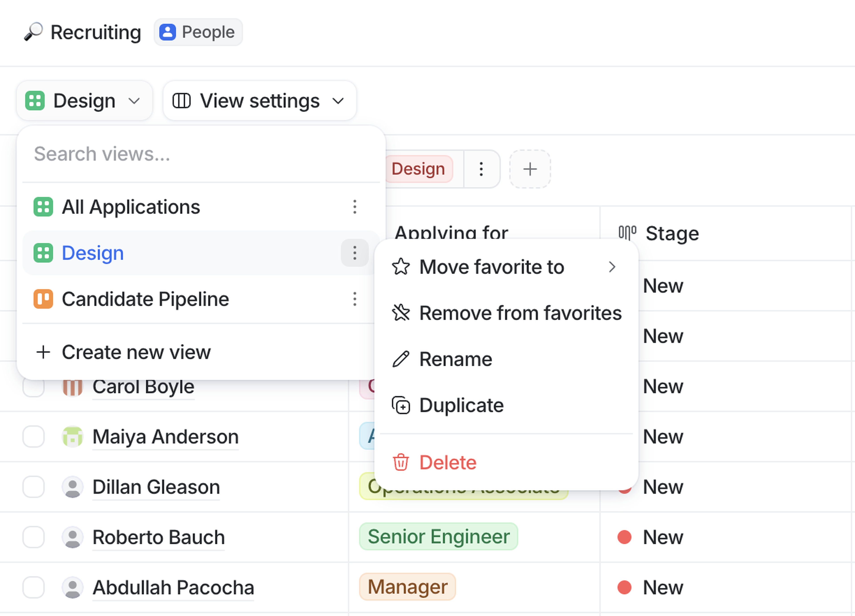
Task: Open Dillan Gleason's record link
Action: (156, 487)
